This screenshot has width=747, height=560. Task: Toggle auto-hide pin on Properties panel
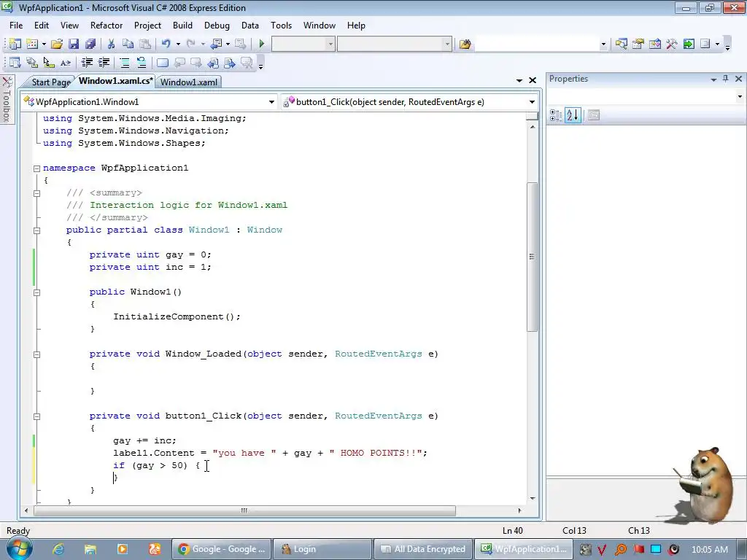(x=726, y=79)
